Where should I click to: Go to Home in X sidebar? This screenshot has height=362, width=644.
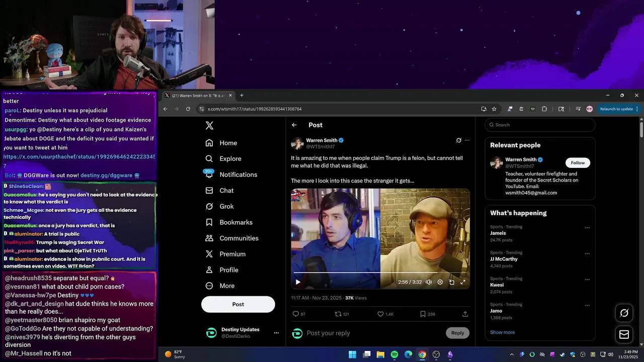click(x=221, y=143)
